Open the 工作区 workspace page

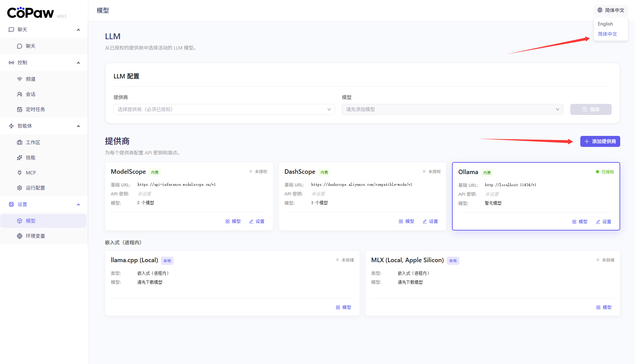33,142
